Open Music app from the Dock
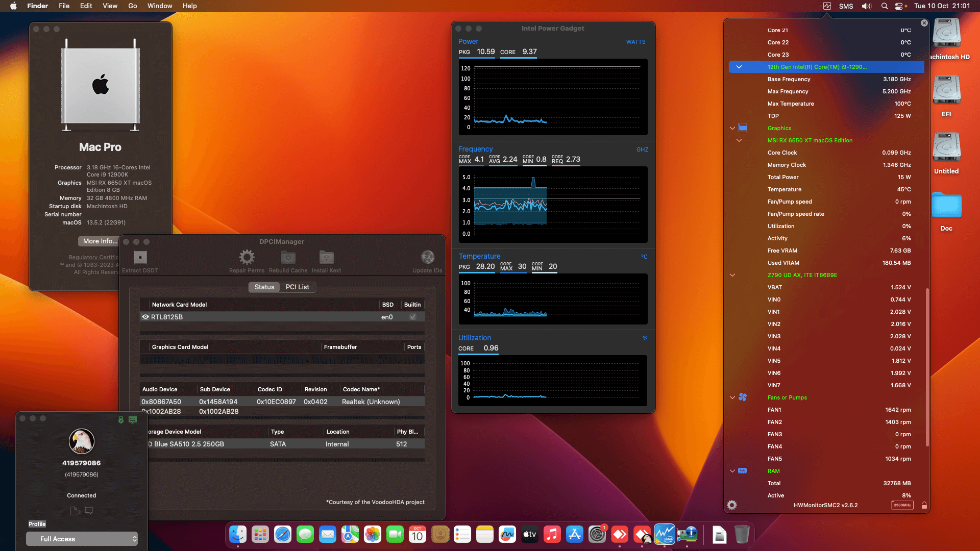The image size is (980, 551). click(552, 534)
